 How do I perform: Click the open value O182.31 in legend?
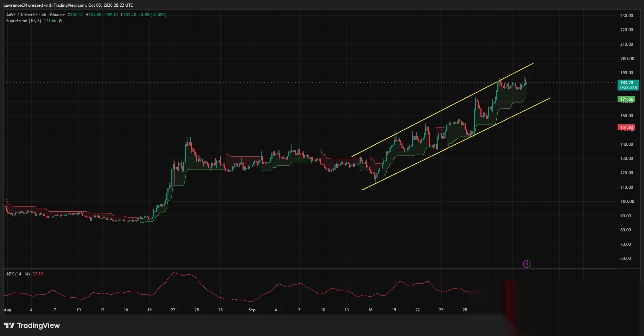click(x=75, y=15)
